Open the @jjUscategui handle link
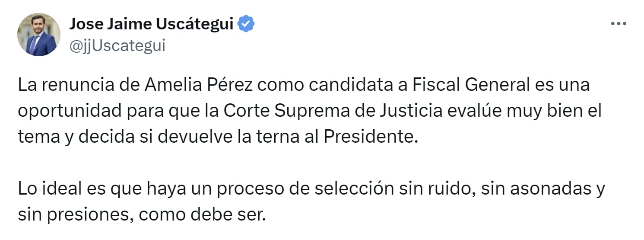The image size is (644, 240). point(117,45)
